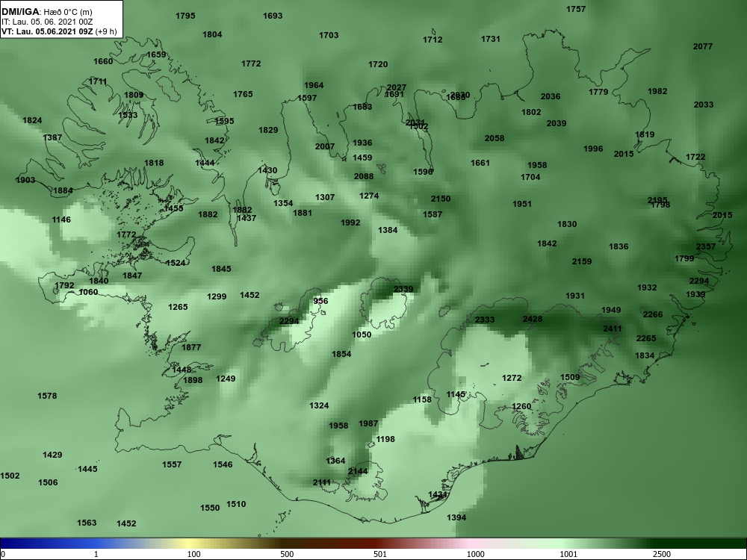Click the map value 1982
Image resolution: width=747 pixels, height=560 pixels.
click(657, 91)
